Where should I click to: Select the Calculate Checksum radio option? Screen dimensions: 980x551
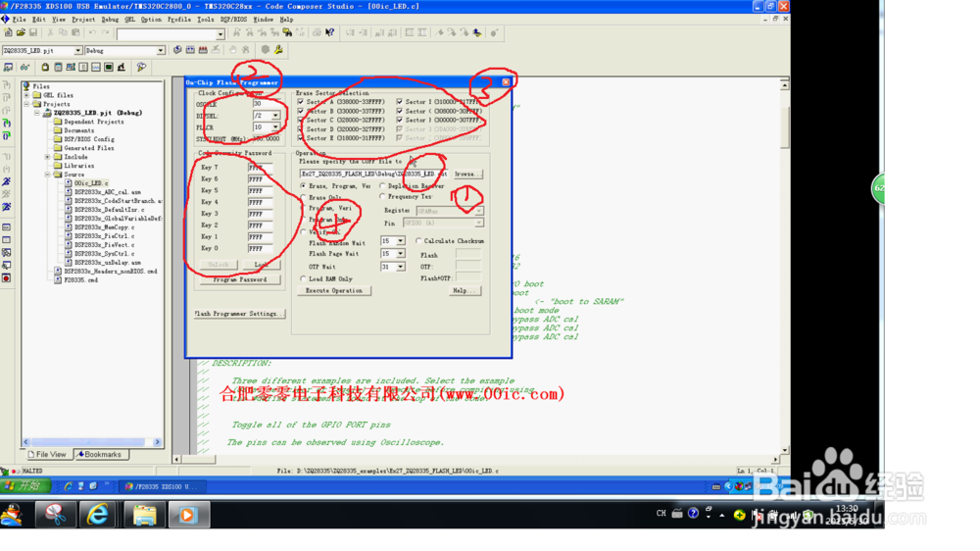click(x=418, y=241)
